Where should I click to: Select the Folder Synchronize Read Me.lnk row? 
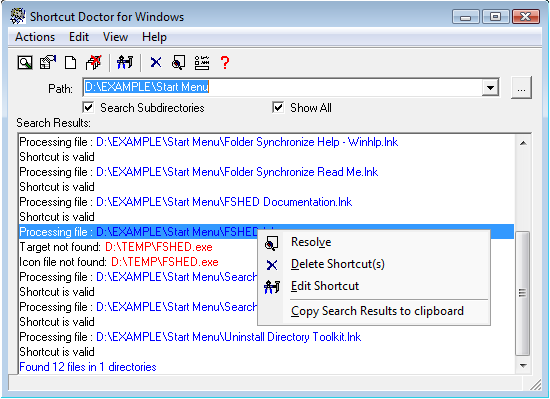266,172
